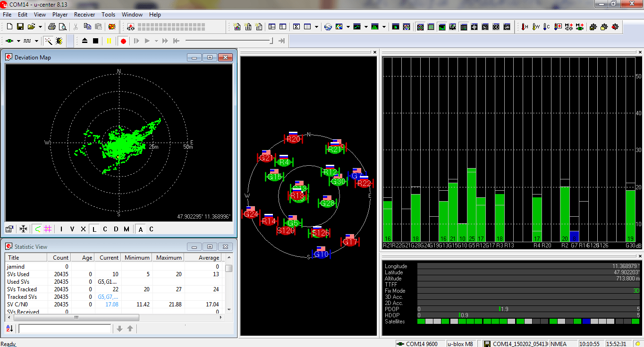Click the cold start thermometer icon (C)

coord(547,27)
